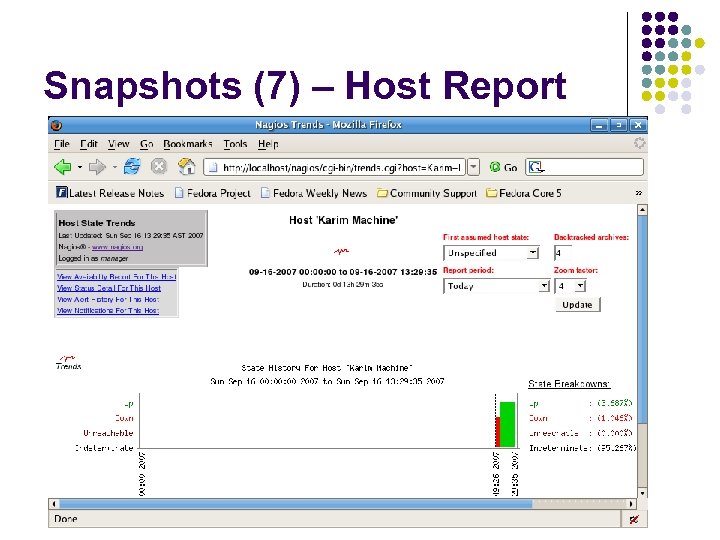Screen dimensions: 720x540
Task: Open the Latest Release Notes bookmark
Action: 110,193
